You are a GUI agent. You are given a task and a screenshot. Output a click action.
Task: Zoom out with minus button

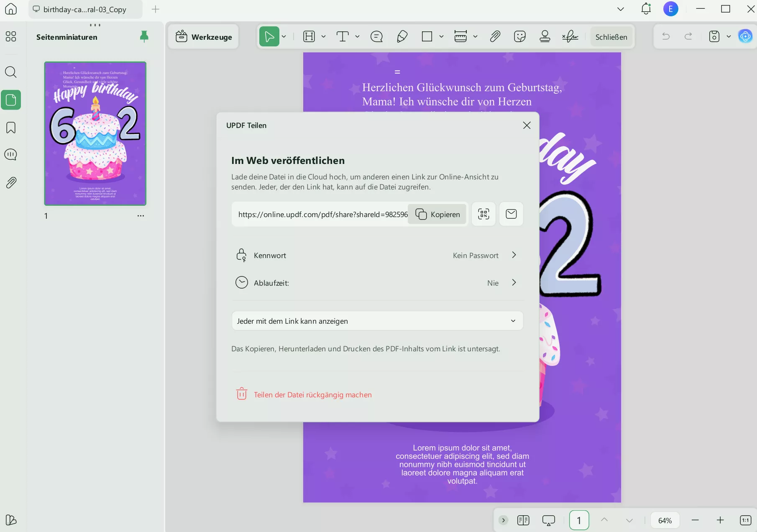[695, 520]
